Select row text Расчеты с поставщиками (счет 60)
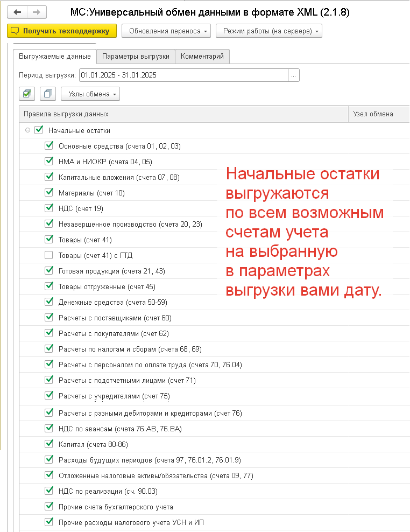 pos(115,318)
